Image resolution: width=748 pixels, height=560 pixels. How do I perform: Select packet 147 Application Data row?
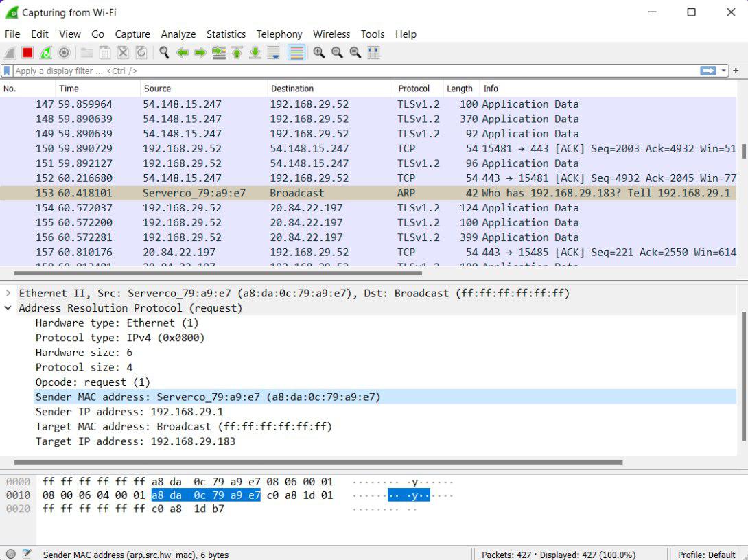pos(369,104)
